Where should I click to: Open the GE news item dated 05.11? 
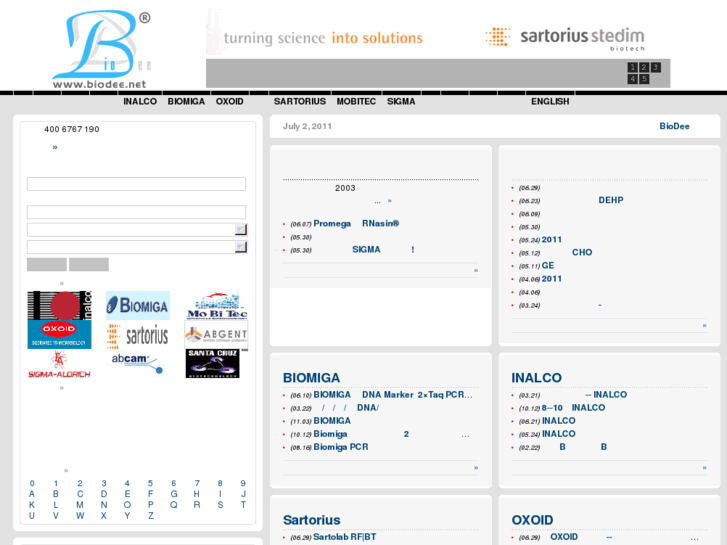pos(548,265)
